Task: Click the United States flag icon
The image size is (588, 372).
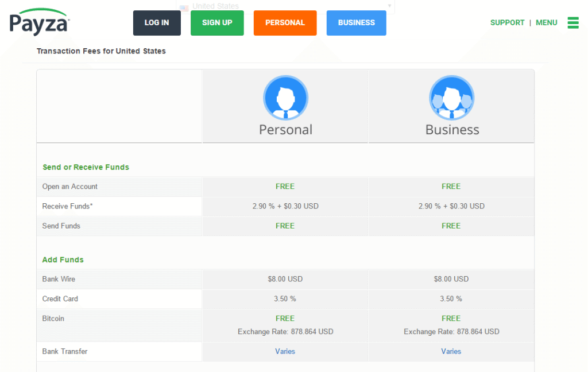Action: tap(184, 7)
